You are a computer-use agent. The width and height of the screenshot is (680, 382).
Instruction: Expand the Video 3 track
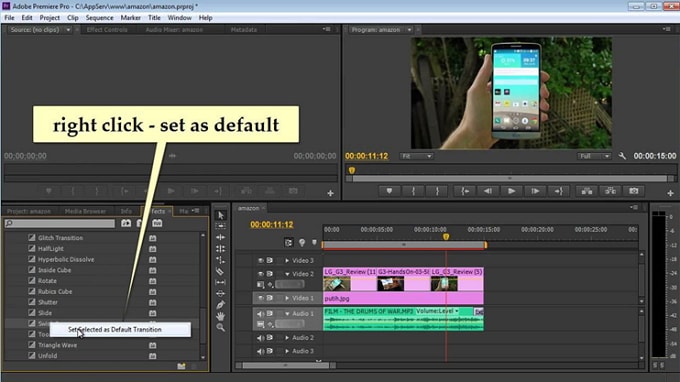287,261
